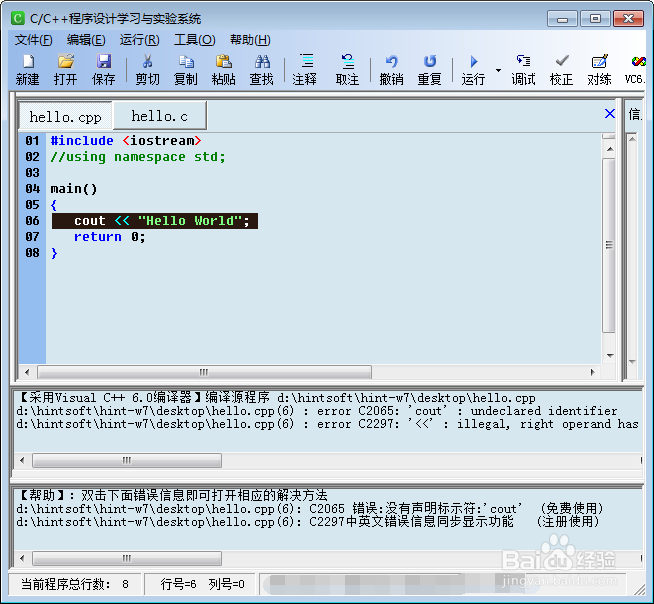Click the highlighted cout "Hello World" line

(x=155, y=221)
